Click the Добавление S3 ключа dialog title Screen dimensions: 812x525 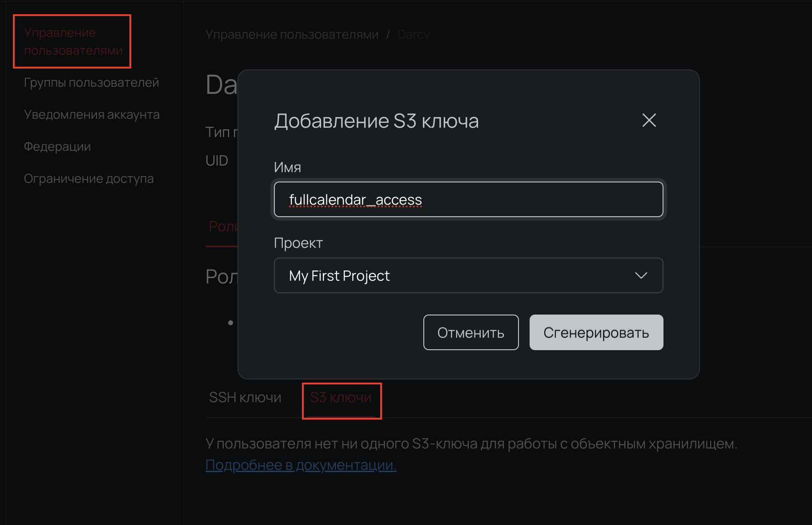point(376,121)
